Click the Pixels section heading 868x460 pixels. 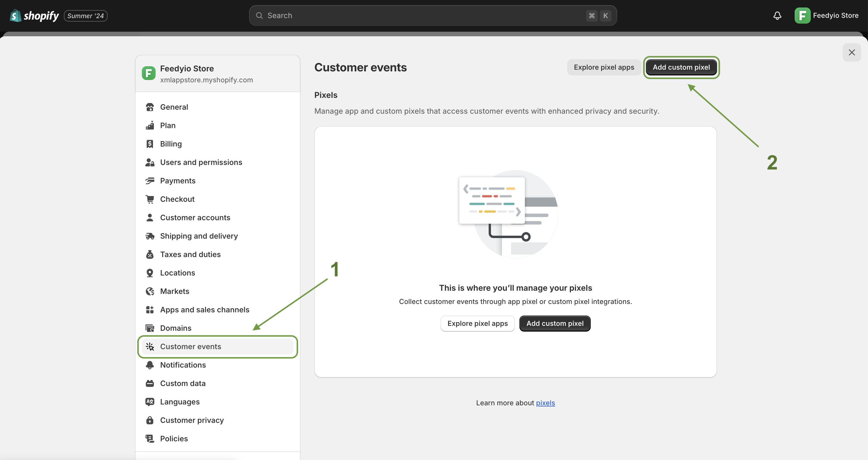point(326,95)
